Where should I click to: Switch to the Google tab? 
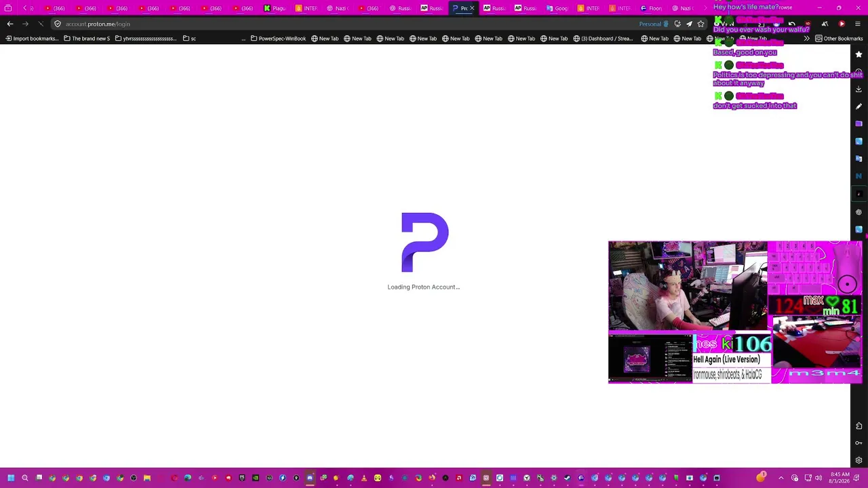pyautogui.click(x=557, y=8)
